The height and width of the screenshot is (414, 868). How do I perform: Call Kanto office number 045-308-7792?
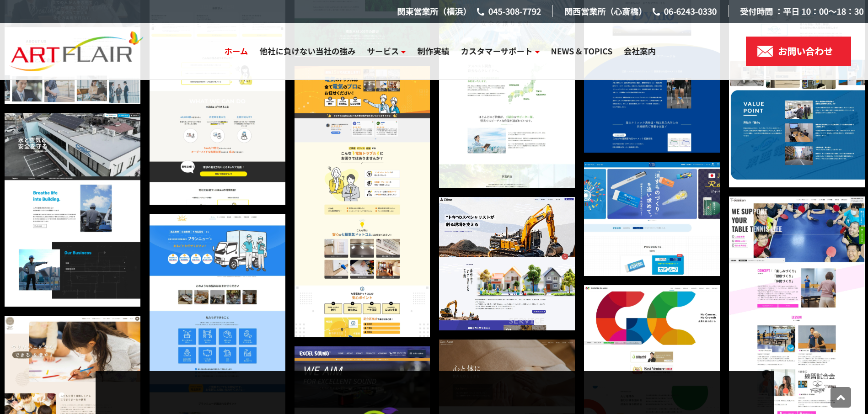[x=514, y=12]
